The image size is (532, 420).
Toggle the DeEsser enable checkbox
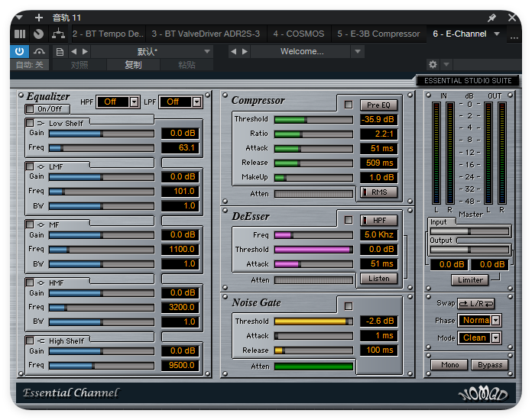click(x=349, y=220)
